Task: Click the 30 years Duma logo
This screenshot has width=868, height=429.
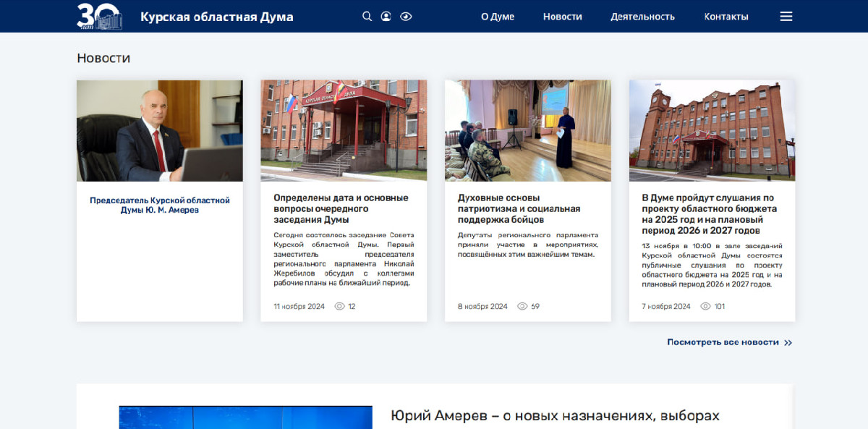Action: pos(100,16)
